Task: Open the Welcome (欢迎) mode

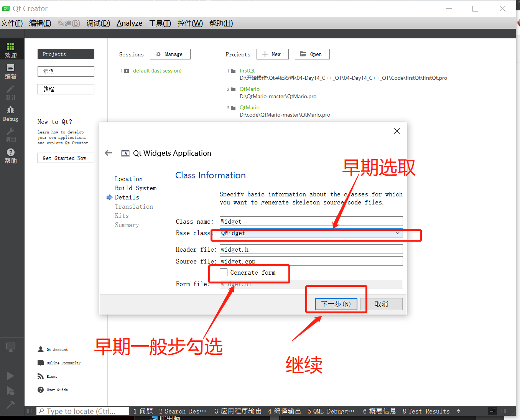Action: click(x=11, y=50)
